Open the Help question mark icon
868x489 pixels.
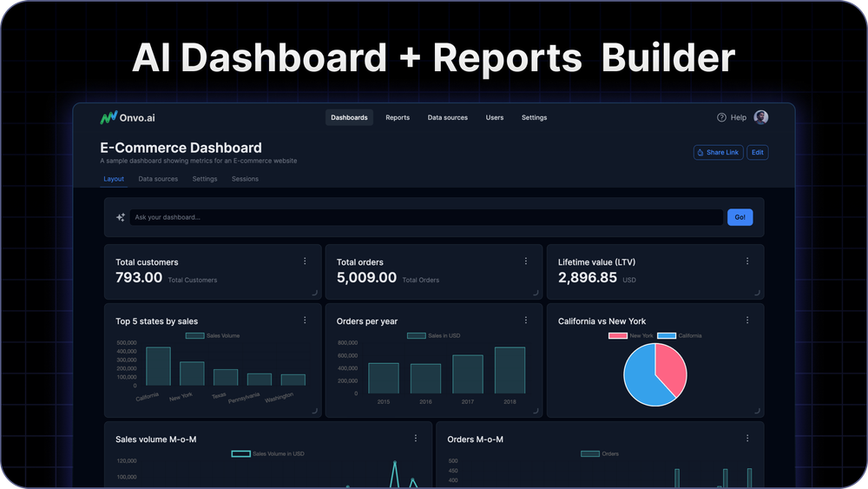(721, 117)
